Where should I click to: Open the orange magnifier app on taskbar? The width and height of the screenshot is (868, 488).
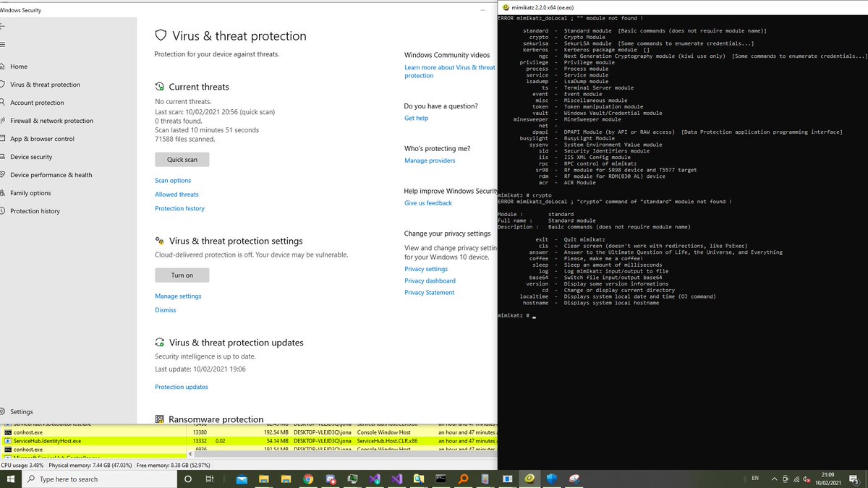463,479
